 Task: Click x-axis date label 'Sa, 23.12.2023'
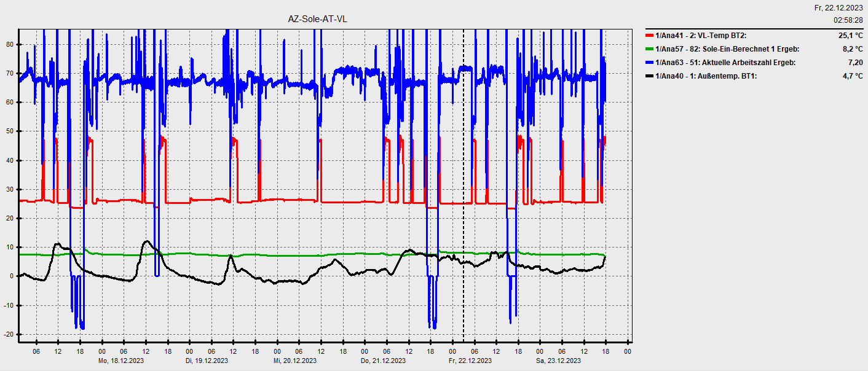point(558,361)
